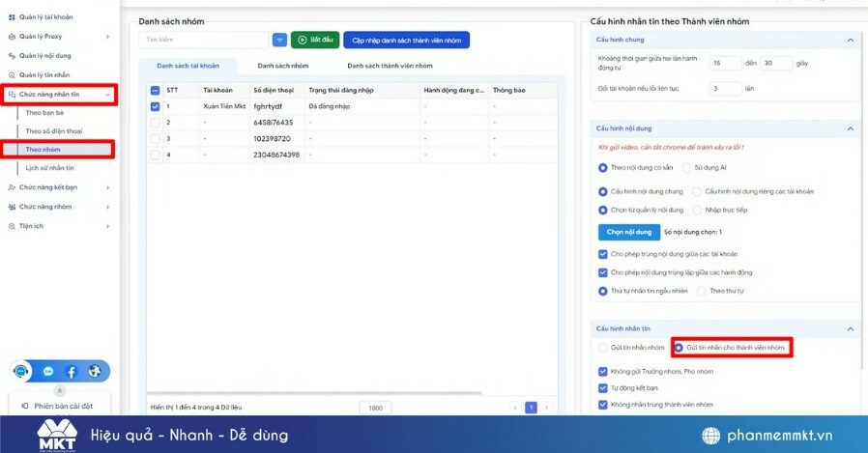
Task: Open Theo số điện thoại submenu item
Action: click(x=54, y=131)
